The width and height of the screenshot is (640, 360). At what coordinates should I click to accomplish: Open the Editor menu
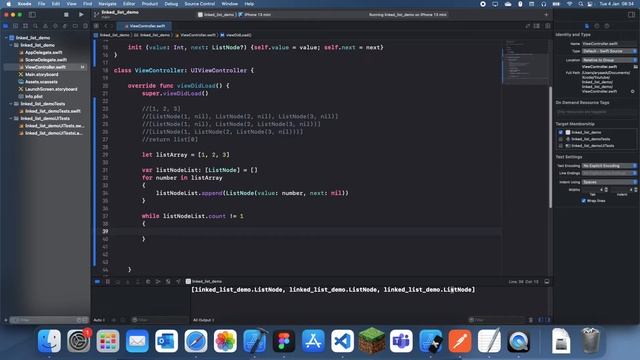pyautogui.click(x=129, y=4)
